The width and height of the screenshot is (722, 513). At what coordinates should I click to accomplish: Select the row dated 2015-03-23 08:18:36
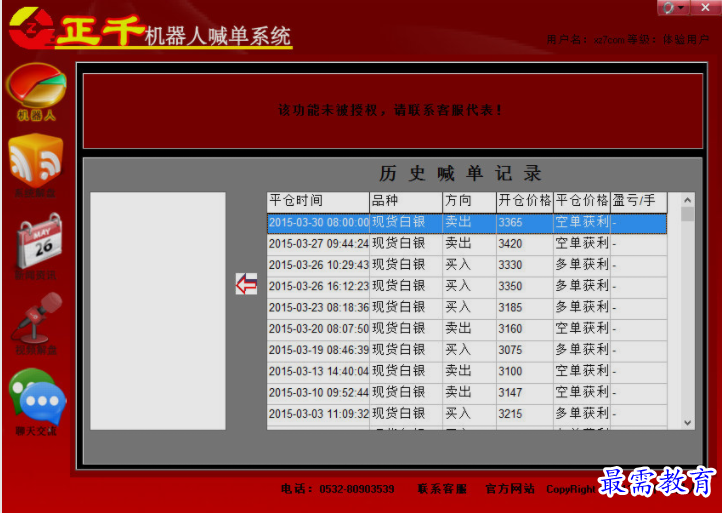pyautogui.click(x=467, y=308)
